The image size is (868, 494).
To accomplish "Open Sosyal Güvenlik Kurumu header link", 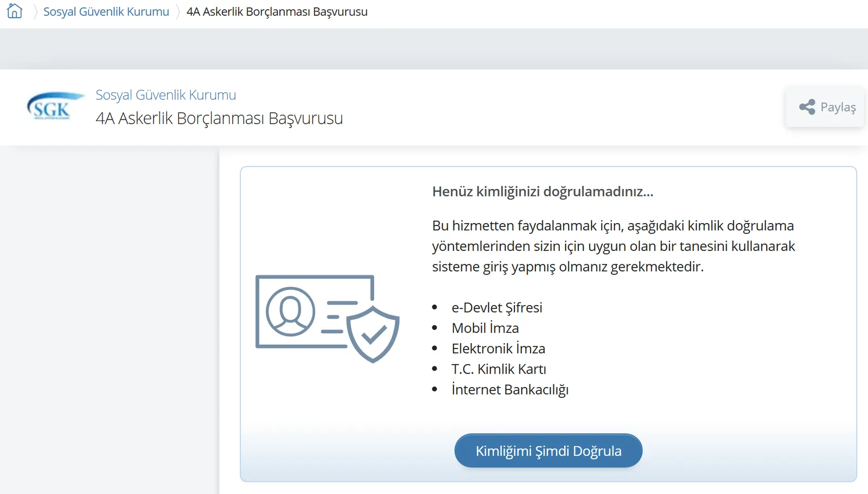I will 165,95.
